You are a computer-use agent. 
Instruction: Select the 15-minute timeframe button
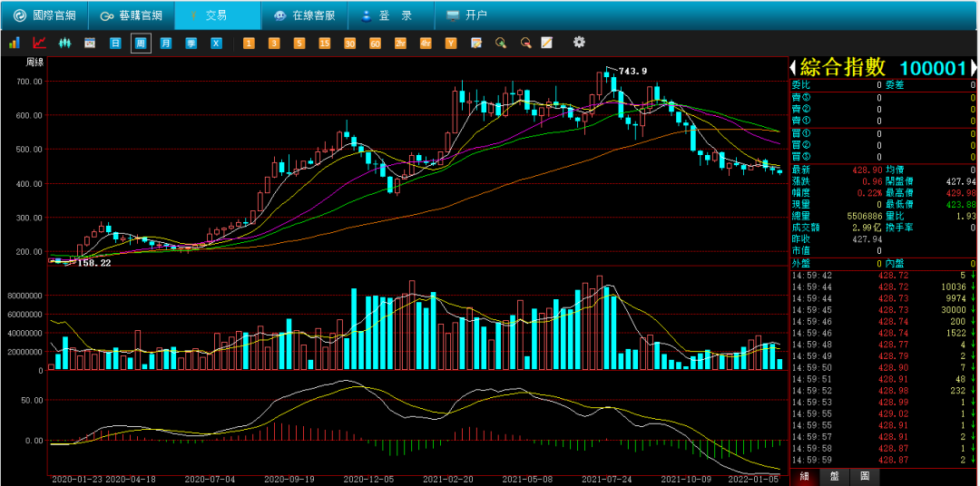[x=324, y=44]
